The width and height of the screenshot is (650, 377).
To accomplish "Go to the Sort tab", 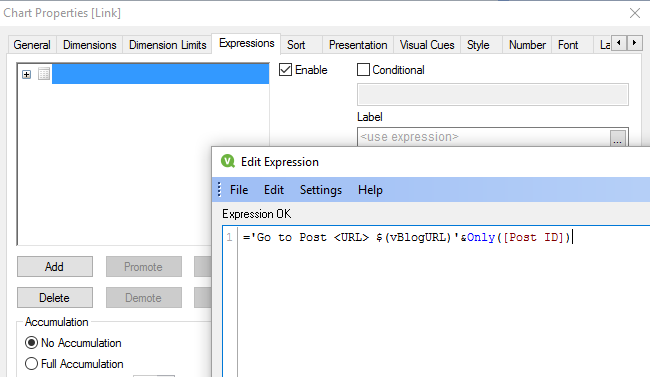I will (x=296, y=45).
